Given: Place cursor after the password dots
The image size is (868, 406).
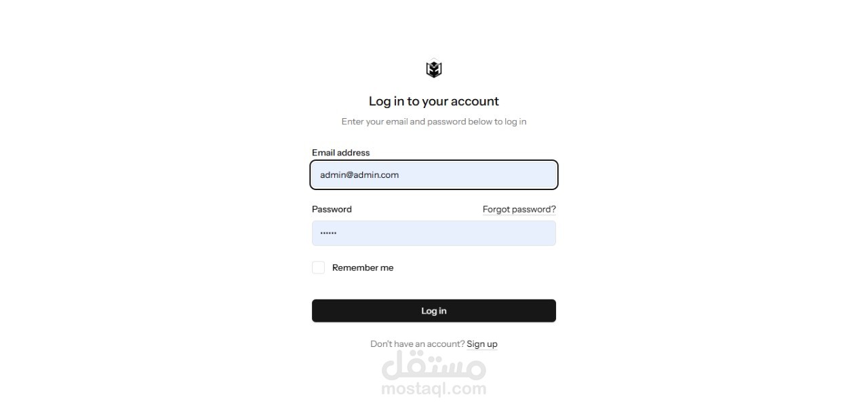Looking at the screenshot, I should pos(338,233).
